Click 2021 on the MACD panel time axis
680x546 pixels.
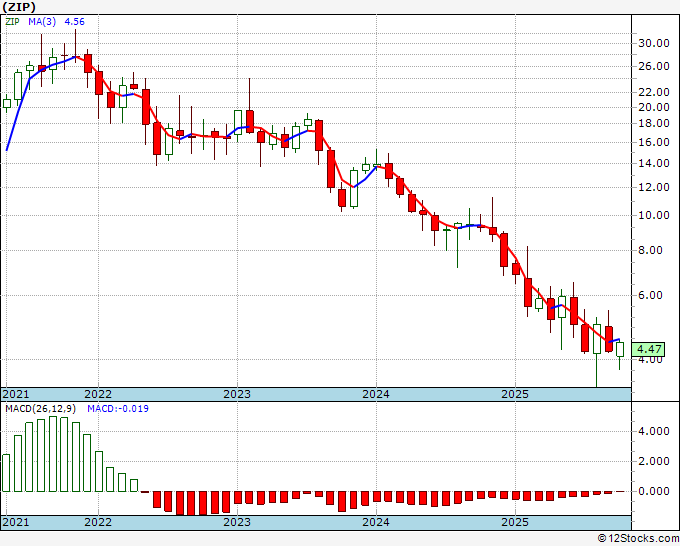click(16, 522)
